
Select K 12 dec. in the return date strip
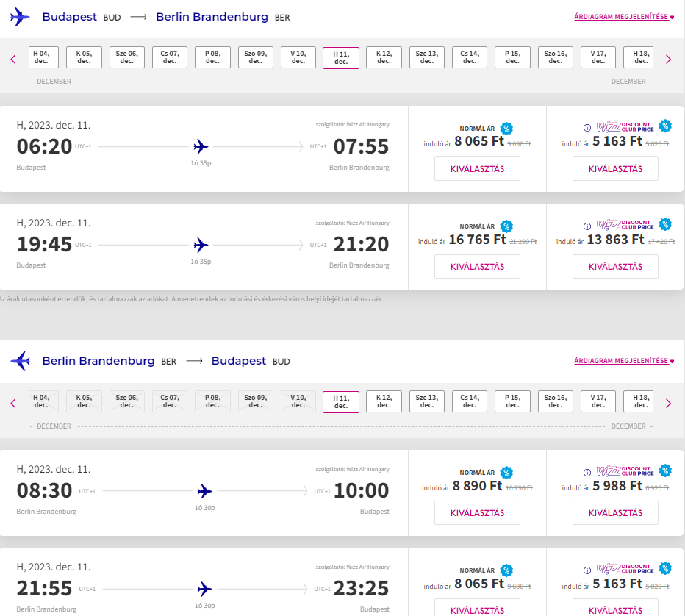pyautogui.click(x=384, y=401)
